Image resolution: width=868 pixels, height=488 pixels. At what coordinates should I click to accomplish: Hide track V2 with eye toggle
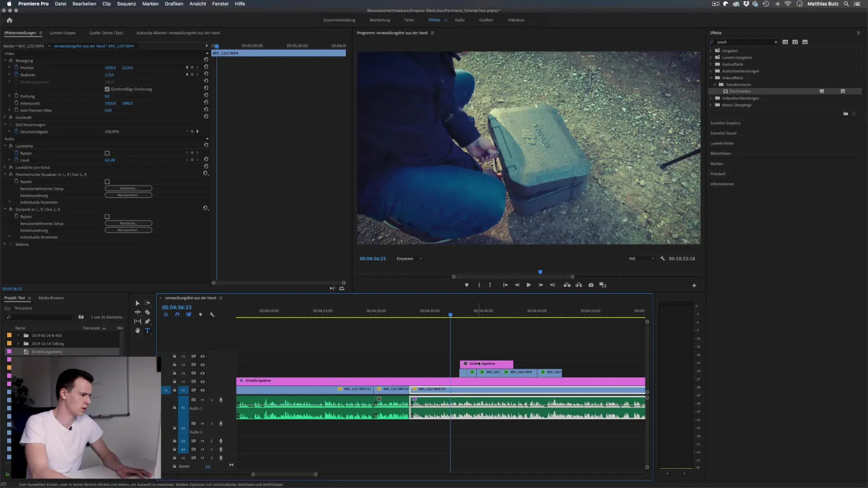[203, 382]
